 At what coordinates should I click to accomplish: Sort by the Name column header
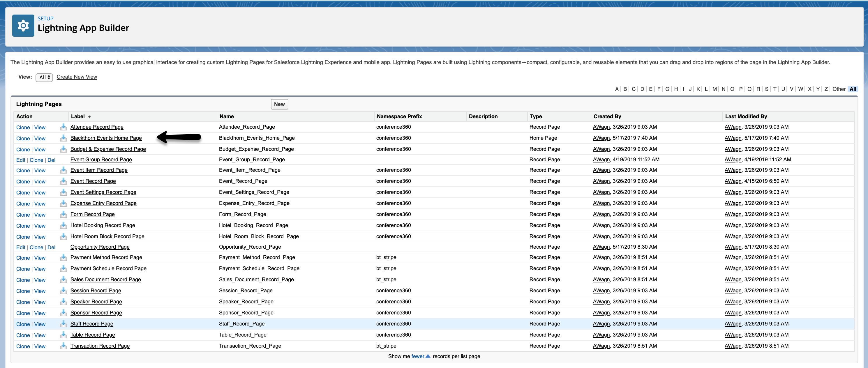coord(226,116)
